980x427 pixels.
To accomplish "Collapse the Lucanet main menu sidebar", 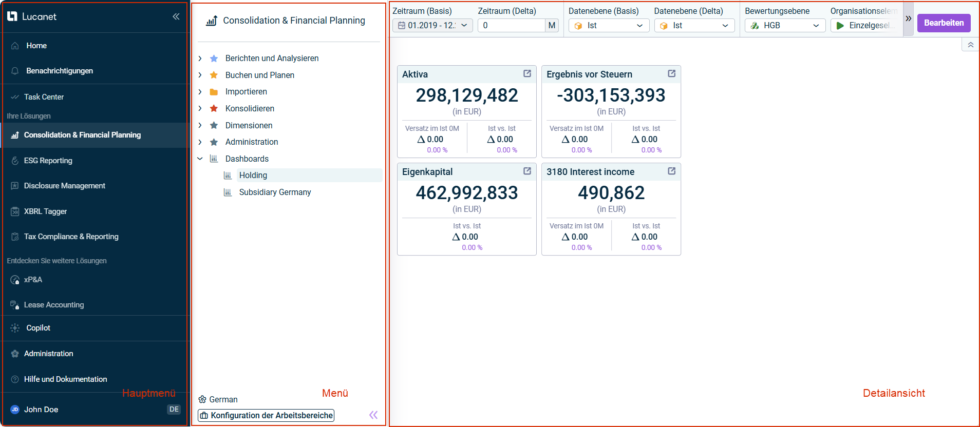I will (x=176, y=16).
